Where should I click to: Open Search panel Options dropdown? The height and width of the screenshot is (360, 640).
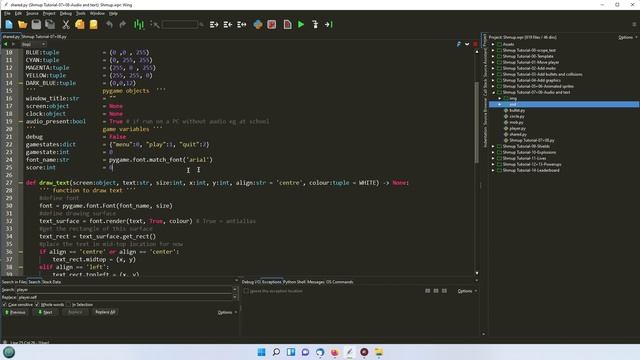pos(227,312)
